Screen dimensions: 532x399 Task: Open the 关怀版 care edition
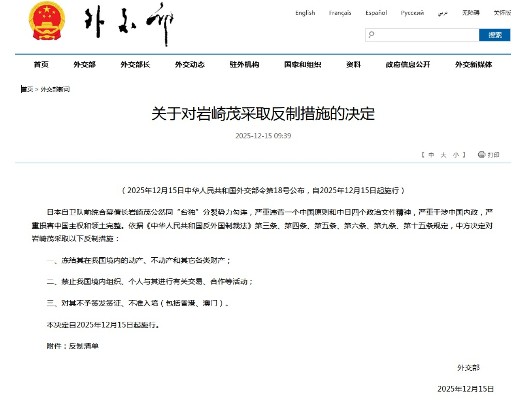click(x=502, y=13)
